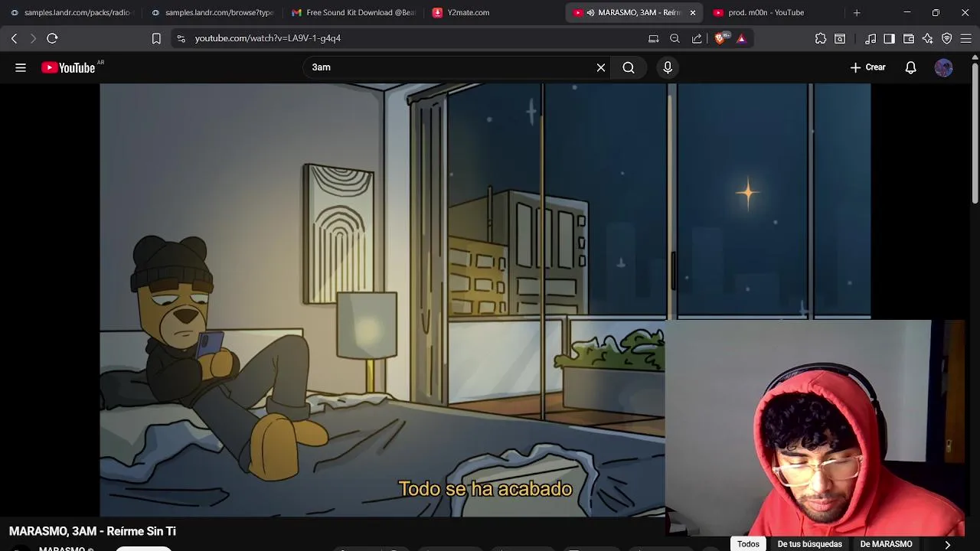
Task: Show more filter chips with right arrow
Action: (948, 544)
